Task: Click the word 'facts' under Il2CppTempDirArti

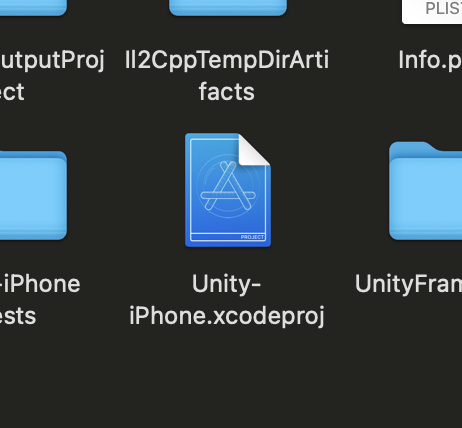Action: [x=227, y=92]
